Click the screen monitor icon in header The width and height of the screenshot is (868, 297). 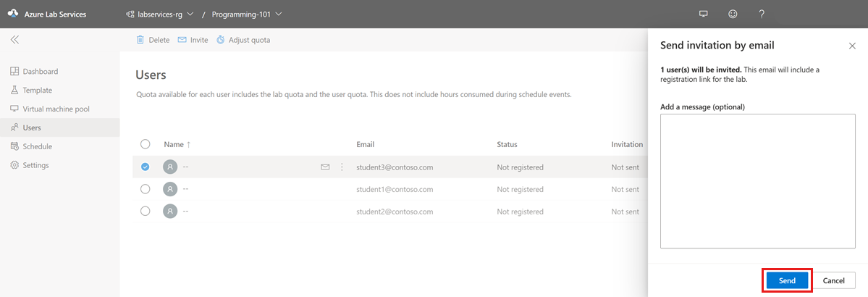703,14
